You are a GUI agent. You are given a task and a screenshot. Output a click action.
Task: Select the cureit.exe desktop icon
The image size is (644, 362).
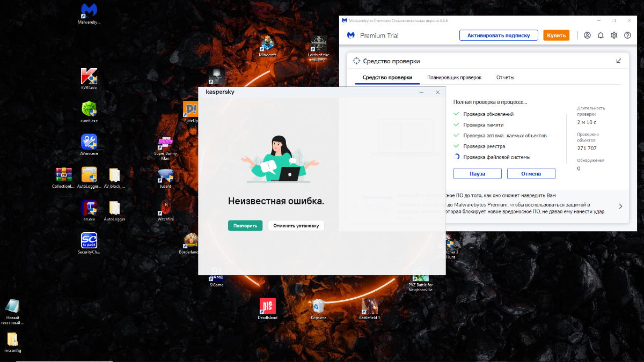[89, 112]
